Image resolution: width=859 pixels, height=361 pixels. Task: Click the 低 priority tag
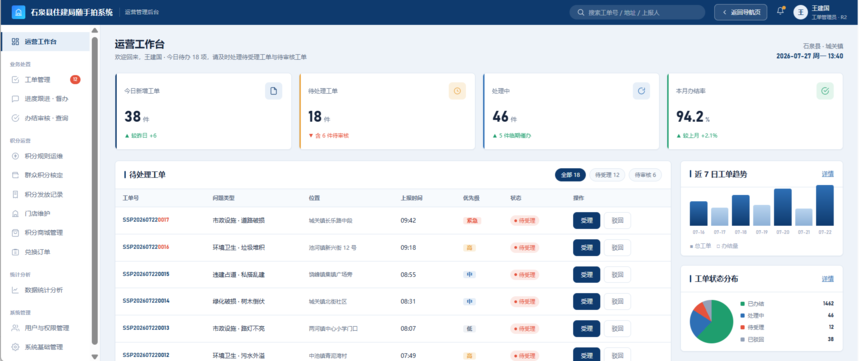pos(469,329)
